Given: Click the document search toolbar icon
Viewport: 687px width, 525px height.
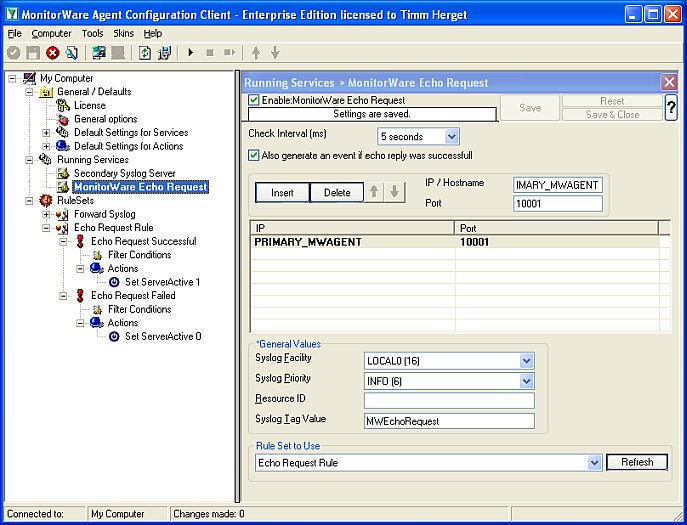Looking at the screenshot, I should [x=72, y=53].
